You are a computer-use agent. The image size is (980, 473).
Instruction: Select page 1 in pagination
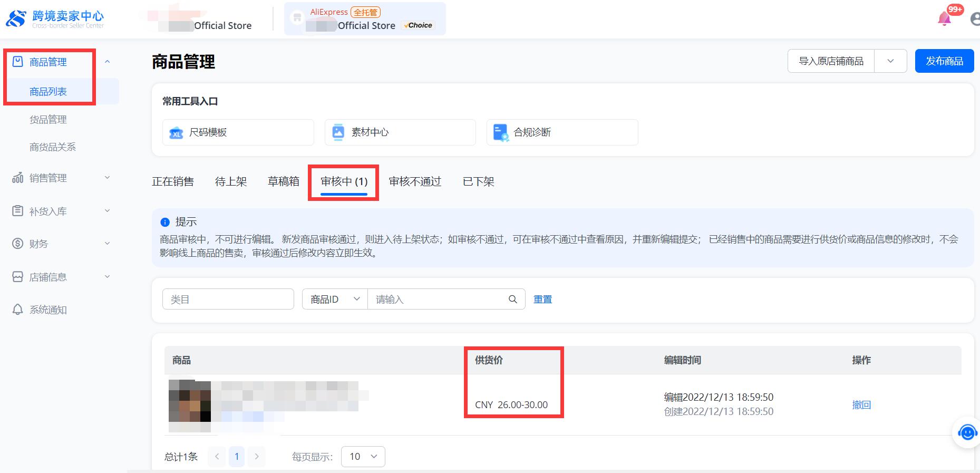[237, 457]
